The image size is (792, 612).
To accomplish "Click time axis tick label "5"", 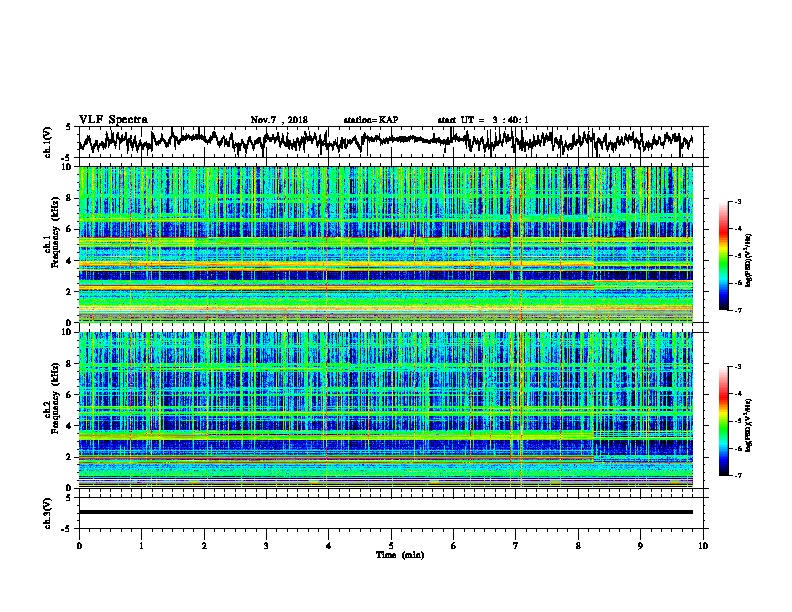I will tap(391, 546).
